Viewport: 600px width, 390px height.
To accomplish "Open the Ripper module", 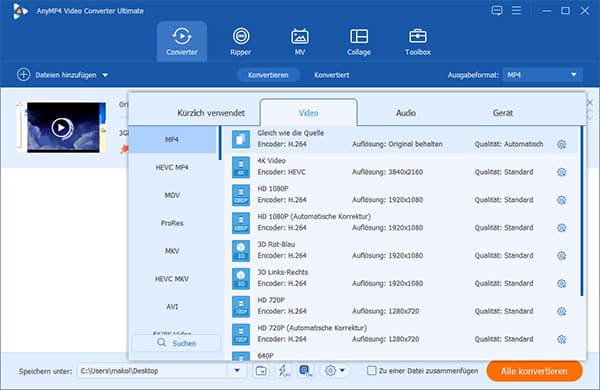I will point(241,41).
